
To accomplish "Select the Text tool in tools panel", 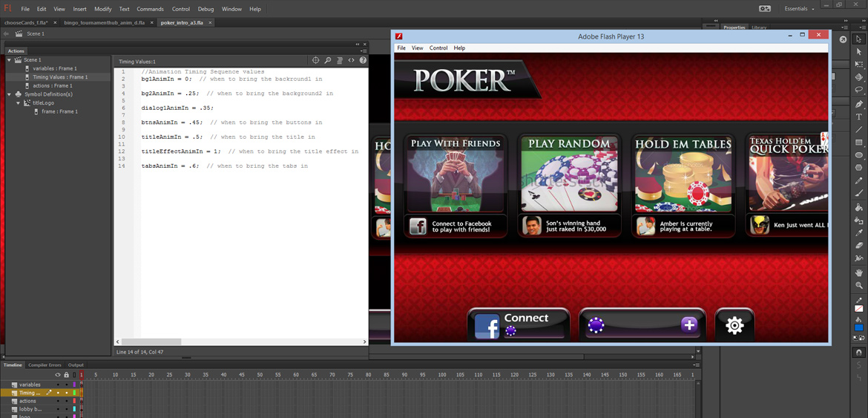I will point(859,117).
